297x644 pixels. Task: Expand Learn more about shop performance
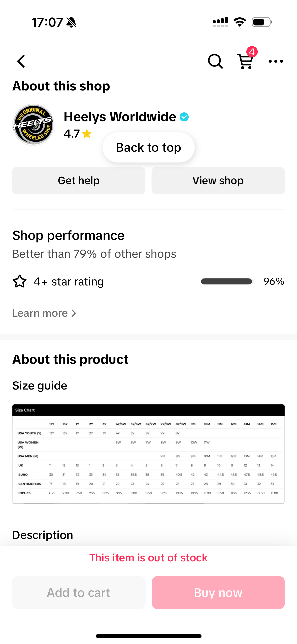44,313
